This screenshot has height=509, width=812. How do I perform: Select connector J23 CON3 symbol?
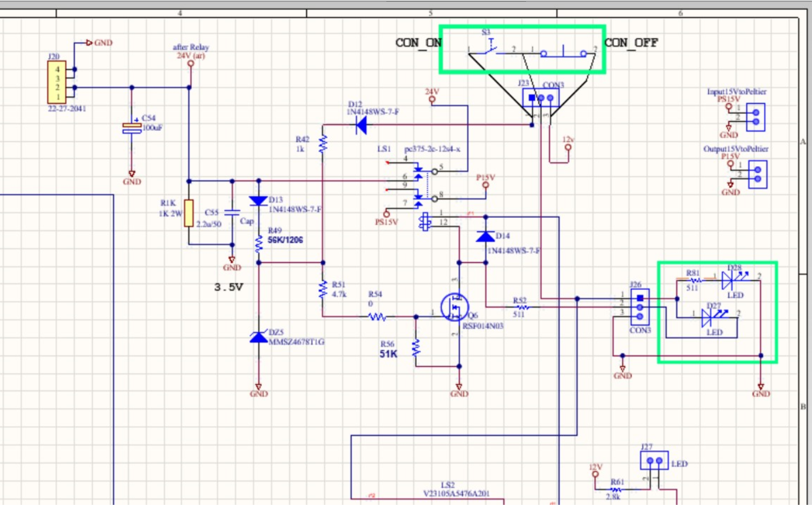point(541,98)
